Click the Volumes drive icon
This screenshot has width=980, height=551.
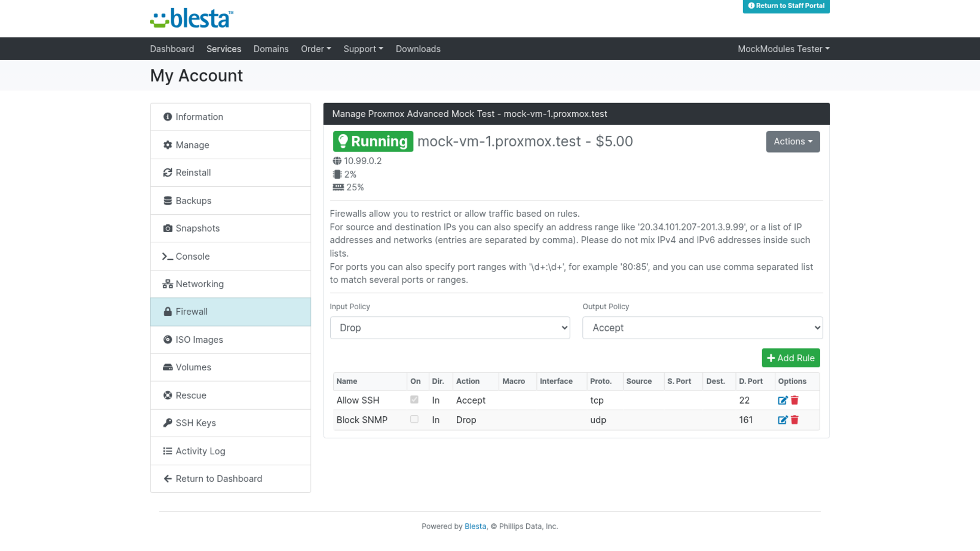coord(167,367)
